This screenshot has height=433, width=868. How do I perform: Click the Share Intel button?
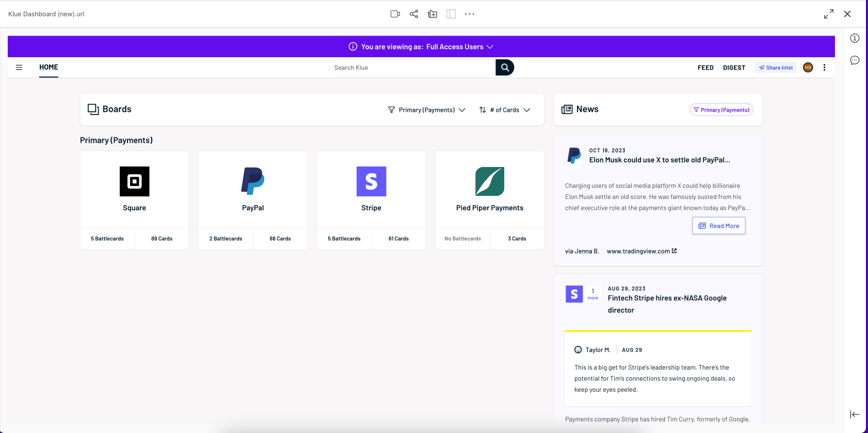click(776, 68)
